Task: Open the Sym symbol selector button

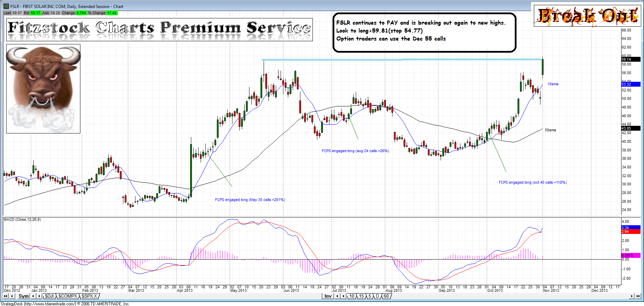Action: click(24, 296)
